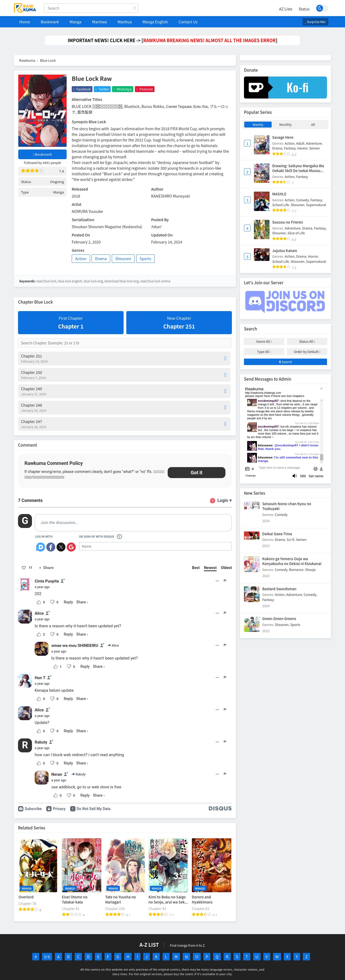Image resolution: width=345 pixels, height=980 pixels.
Task: Go to the Home menu item
Action: pyautogui.click(x=25, y=22)
